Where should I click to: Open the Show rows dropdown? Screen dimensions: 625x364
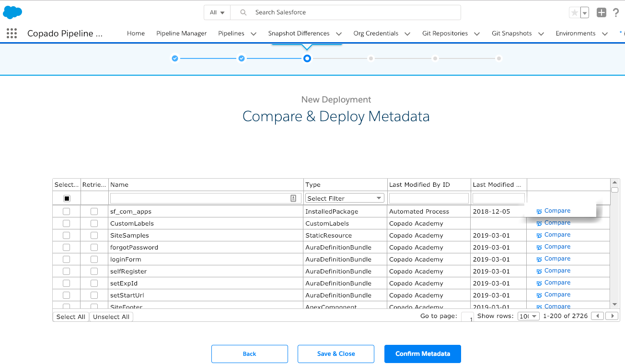point(529,316)
